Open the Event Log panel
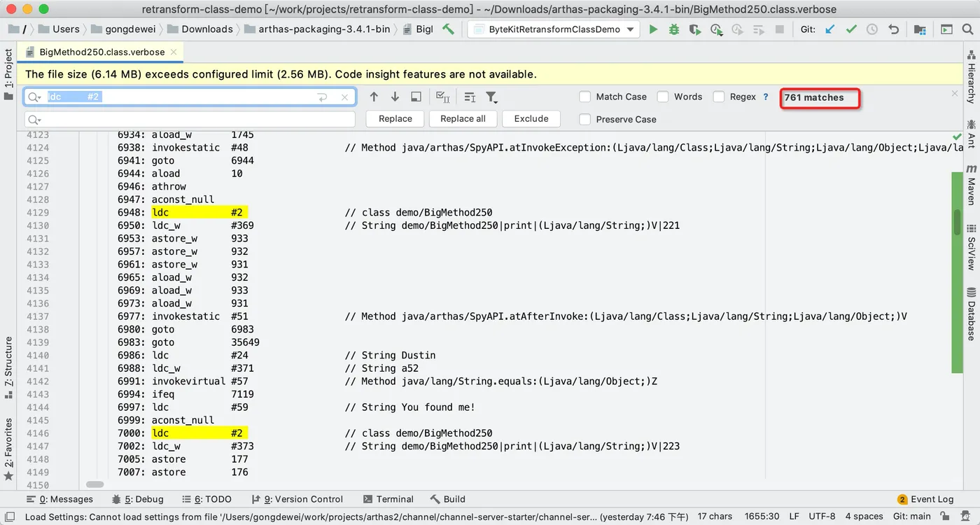Image resolution: width=980 pixels, height=525 pixels. pos(925,499)
